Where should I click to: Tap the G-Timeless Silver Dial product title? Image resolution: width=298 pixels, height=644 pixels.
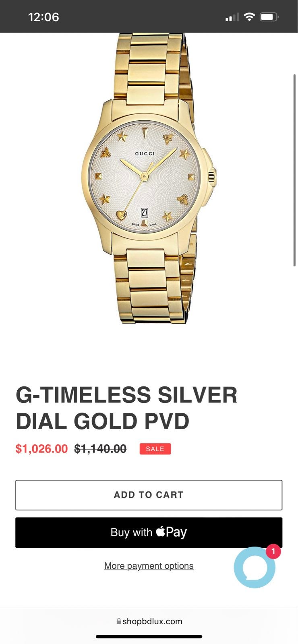[126, 408]
